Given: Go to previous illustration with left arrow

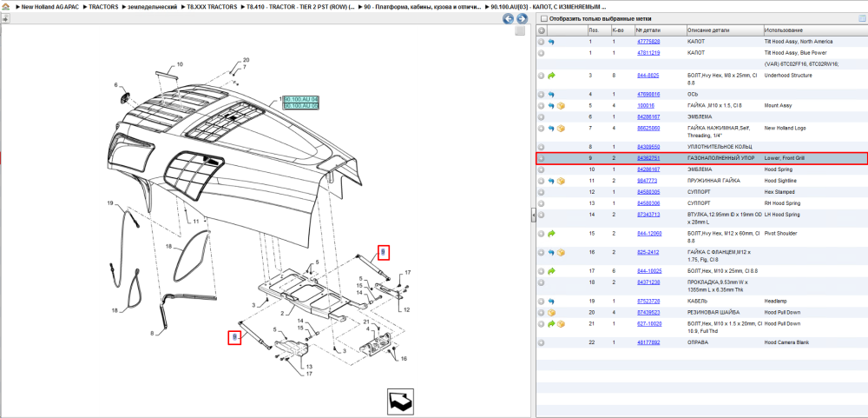Looking at the screenshot, I should pos(508,19).
